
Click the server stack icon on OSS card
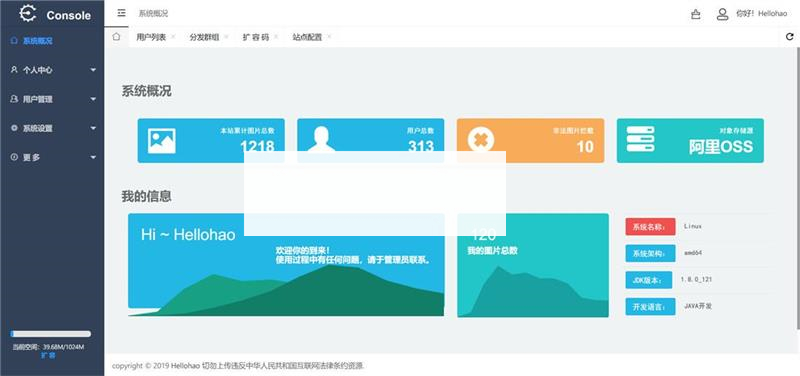point(640,139)
